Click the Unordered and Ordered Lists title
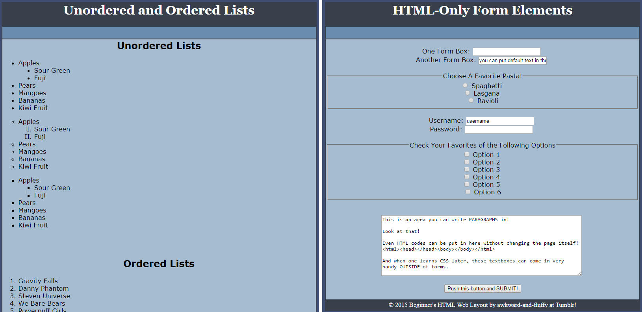 [x=159, y=10]
